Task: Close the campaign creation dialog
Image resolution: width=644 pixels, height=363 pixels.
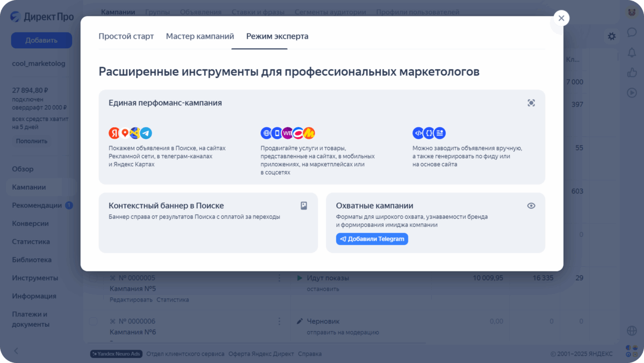Action: click(561, 18)
